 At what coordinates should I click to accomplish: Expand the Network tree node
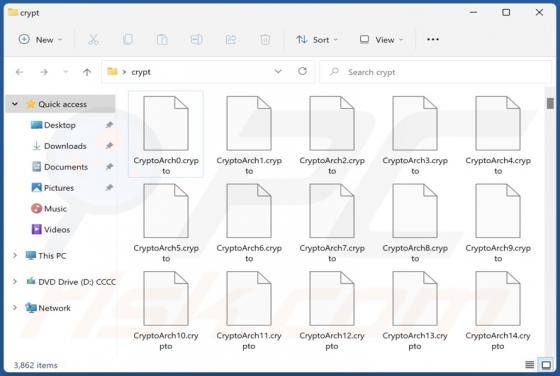click(x=15, y=307)
